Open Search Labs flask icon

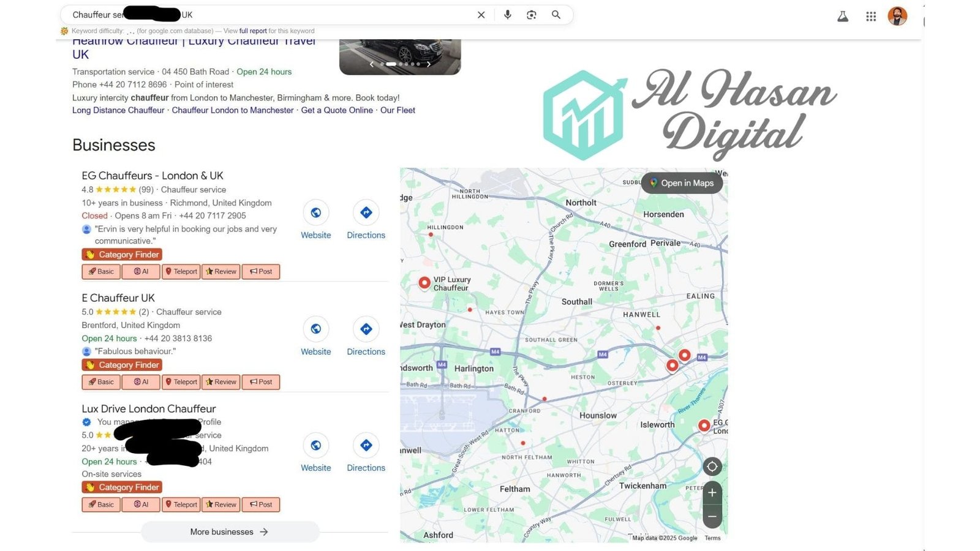tap(843, 17)
